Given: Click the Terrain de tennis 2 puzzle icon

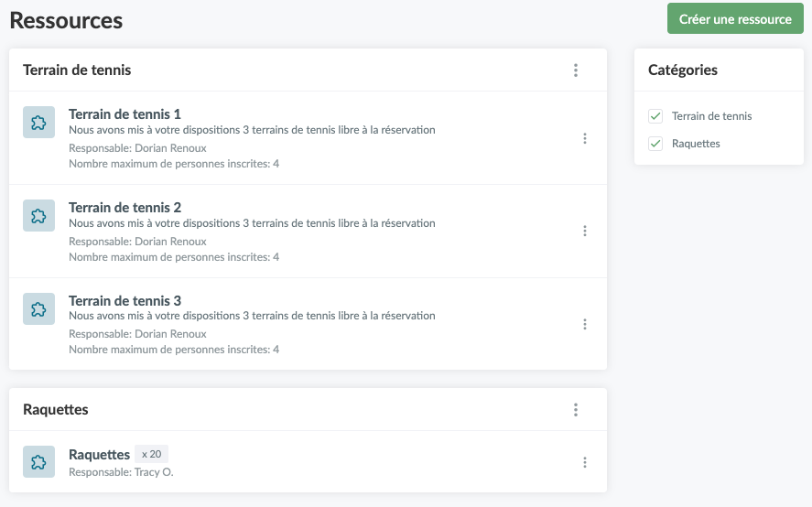Looking at the screenshot, I should (38, 215).
